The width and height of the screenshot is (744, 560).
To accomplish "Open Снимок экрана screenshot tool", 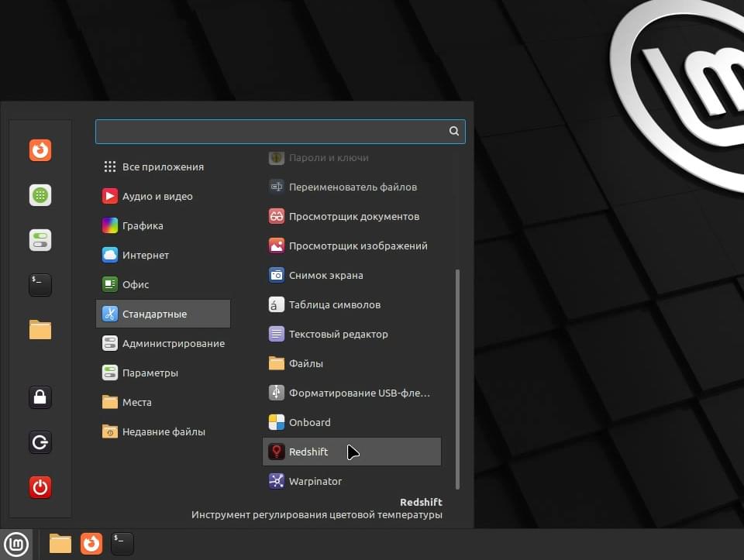I will click(x=352, y=275).
